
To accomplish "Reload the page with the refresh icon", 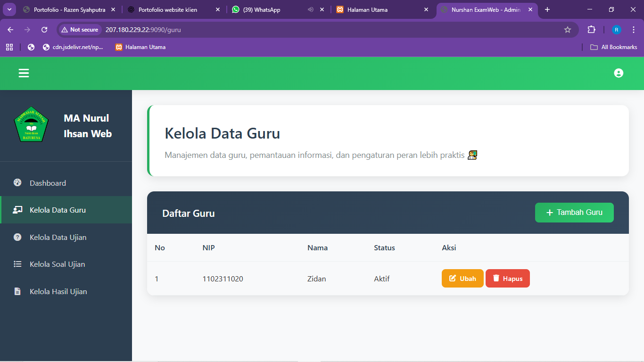I will [x=44, y=29].
